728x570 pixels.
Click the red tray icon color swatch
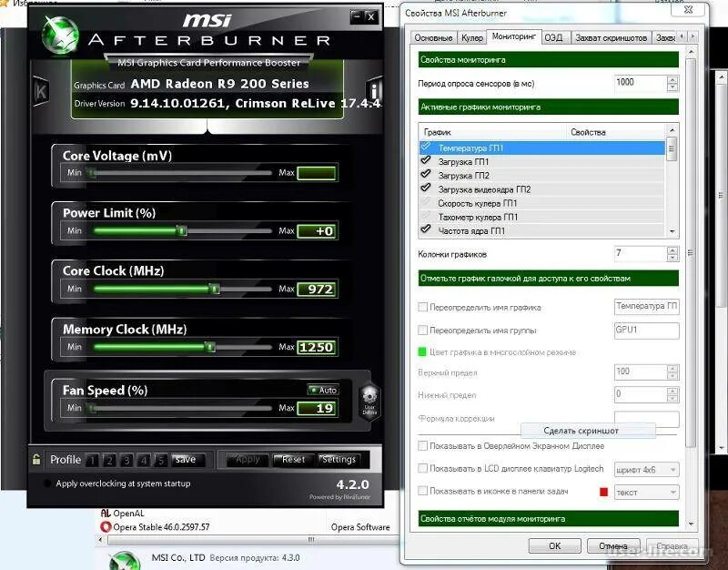(x=603, y=492)
